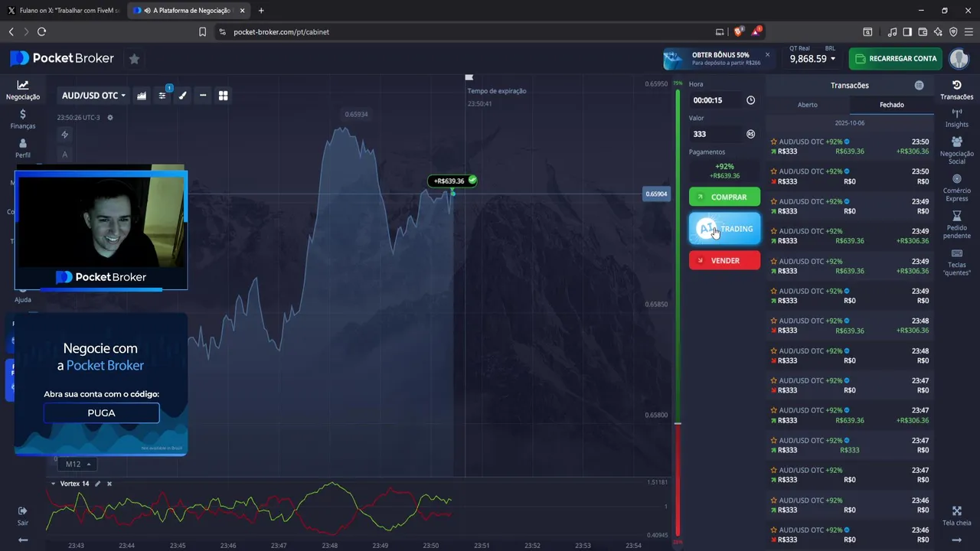Open the chart type selector icon

click(x=142, y=96)
